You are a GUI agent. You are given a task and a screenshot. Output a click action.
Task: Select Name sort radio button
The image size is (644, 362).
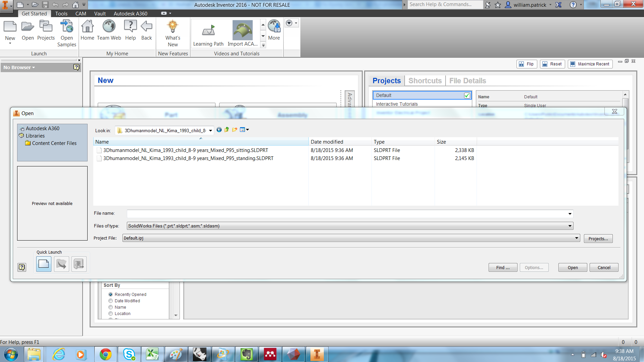pos(110,307)
